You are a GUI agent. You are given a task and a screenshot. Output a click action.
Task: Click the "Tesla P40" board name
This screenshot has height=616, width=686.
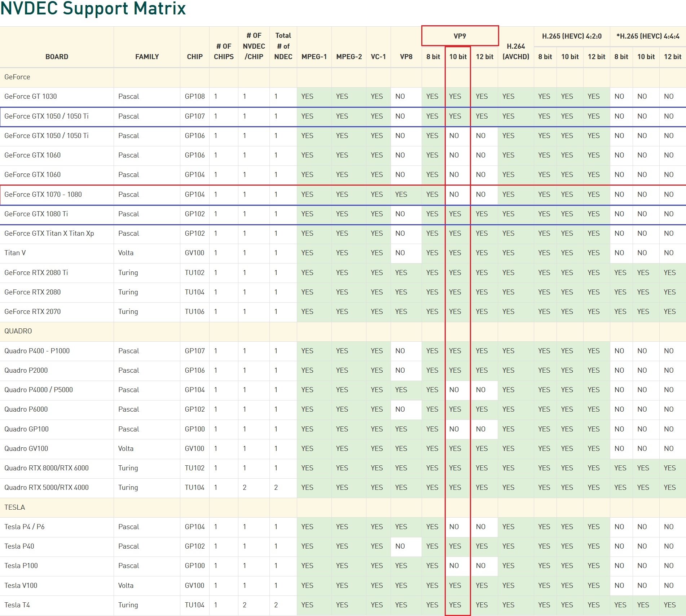click(x=19, y=546)
